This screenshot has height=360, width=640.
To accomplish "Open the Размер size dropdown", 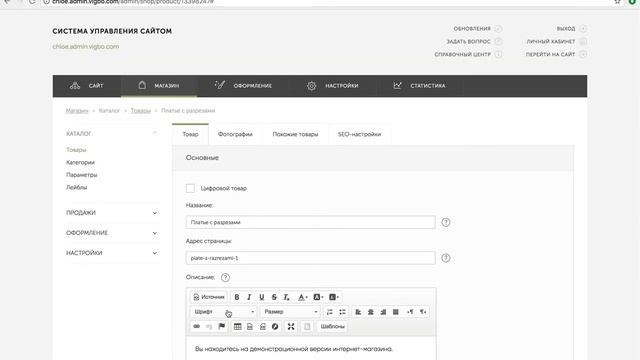I will point(290,312).
